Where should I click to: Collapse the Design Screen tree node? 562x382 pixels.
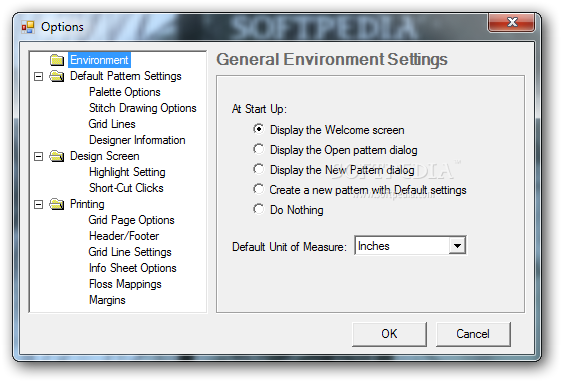[x=38, y=156]
